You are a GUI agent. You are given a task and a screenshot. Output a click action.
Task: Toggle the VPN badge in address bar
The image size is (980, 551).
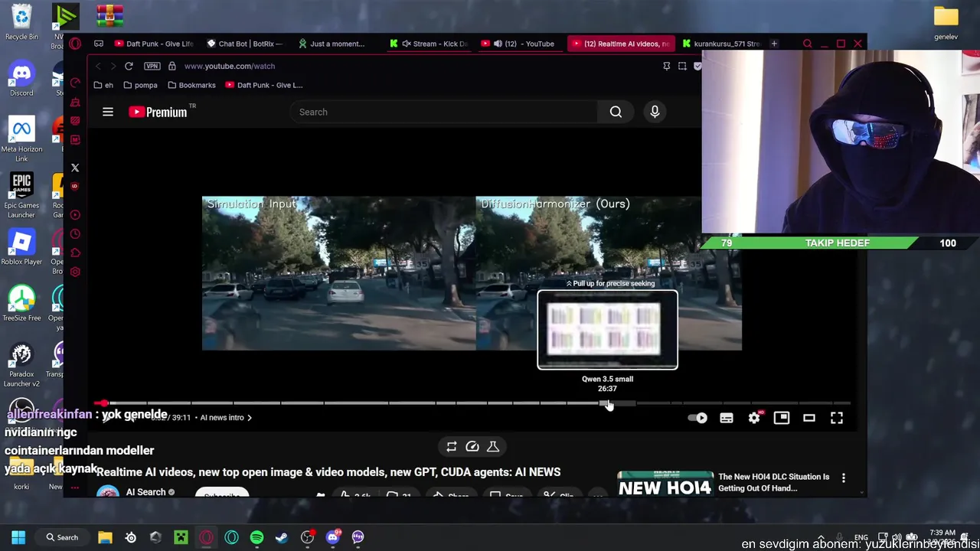152,66
